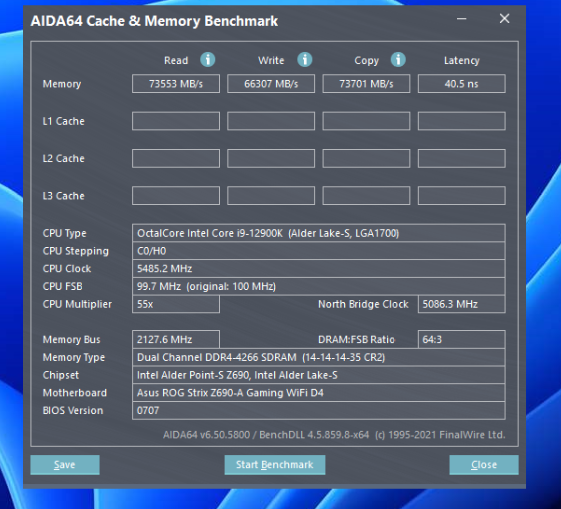Select the Memory Write result field
Viewport: 561px width, 509px height.
(271, 84)
